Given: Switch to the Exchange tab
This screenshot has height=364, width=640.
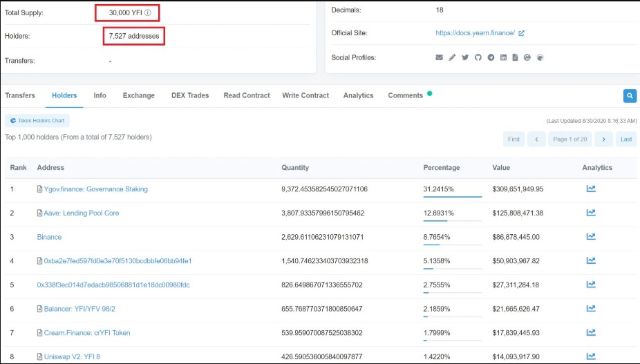Looking at the screenshot, I should click(139, 95).
